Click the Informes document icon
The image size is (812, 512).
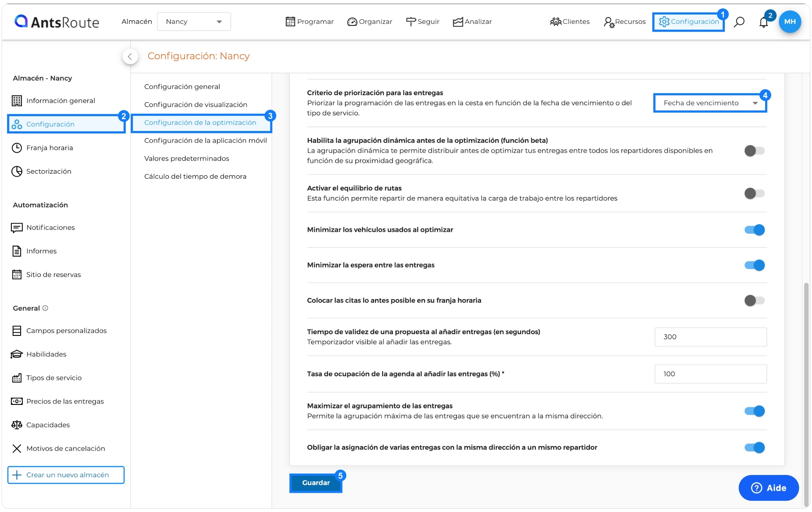pyautogui.click(x=17, y=251)
